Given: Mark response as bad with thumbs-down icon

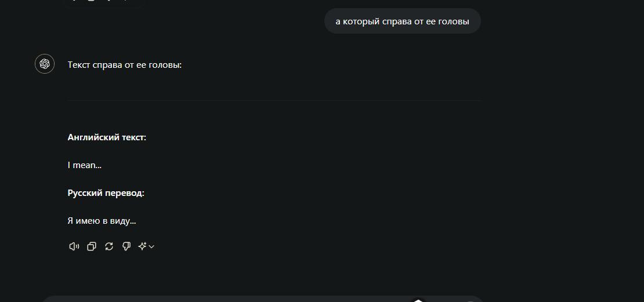Looking at the screenshot, I should [x=126, y=246].
